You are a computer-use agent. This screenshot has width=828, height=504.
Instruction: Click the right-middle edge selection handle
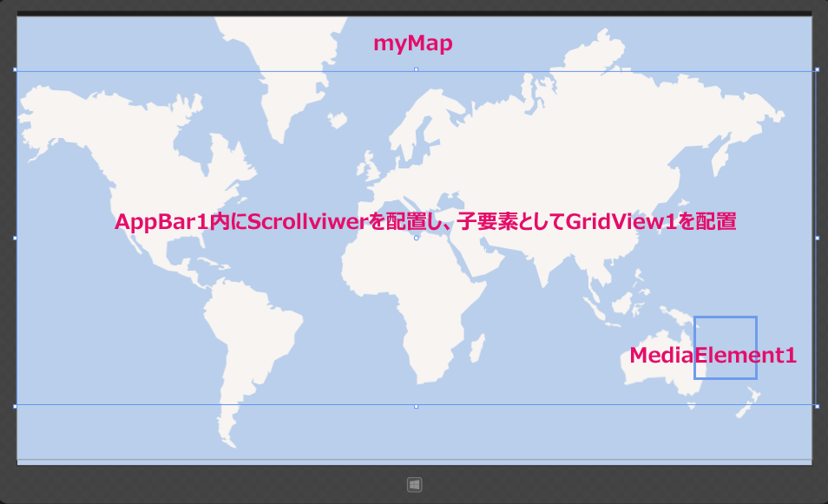[x=817, y=238]
